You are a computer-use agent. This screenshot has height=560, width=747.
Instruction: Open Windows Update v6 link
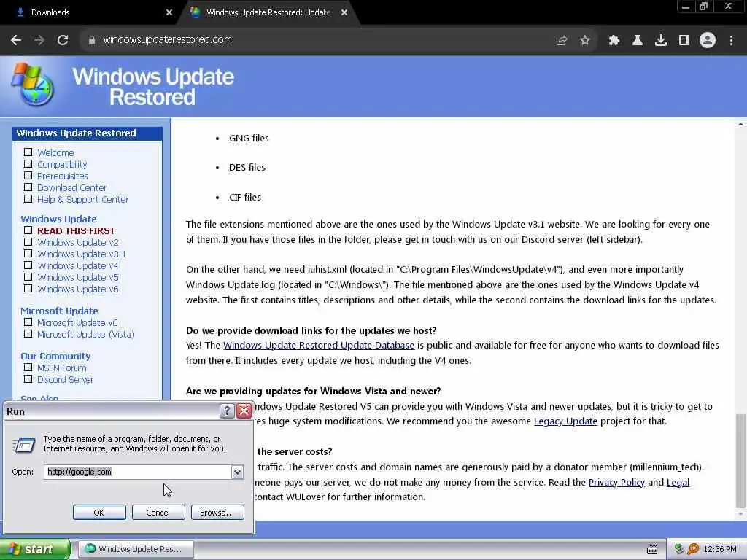77,289
